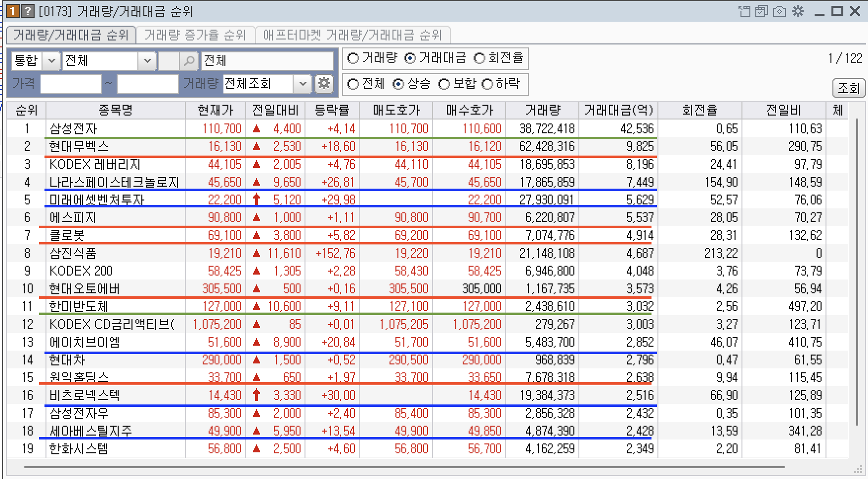868x479 pixels.
Task: Click the wide 전체 stock name field
Action: click(x=267, y=61)
